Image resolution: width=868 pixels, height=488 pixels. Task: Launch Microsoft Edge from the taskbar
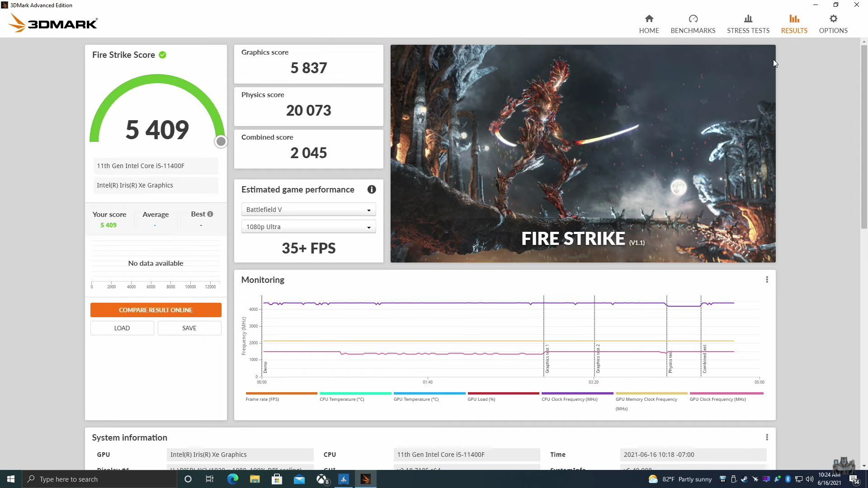(232, 479)
